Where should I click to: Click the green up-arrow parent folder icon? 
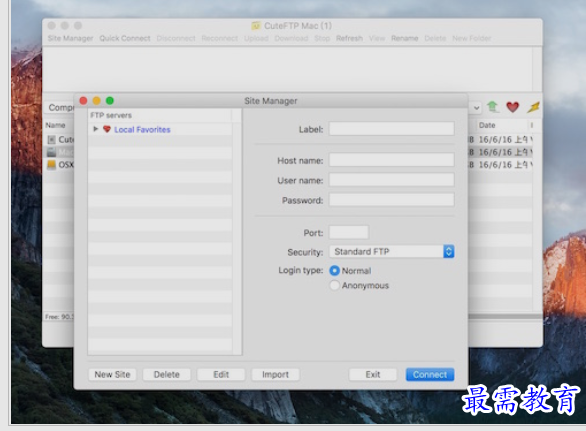pos(493,107)
